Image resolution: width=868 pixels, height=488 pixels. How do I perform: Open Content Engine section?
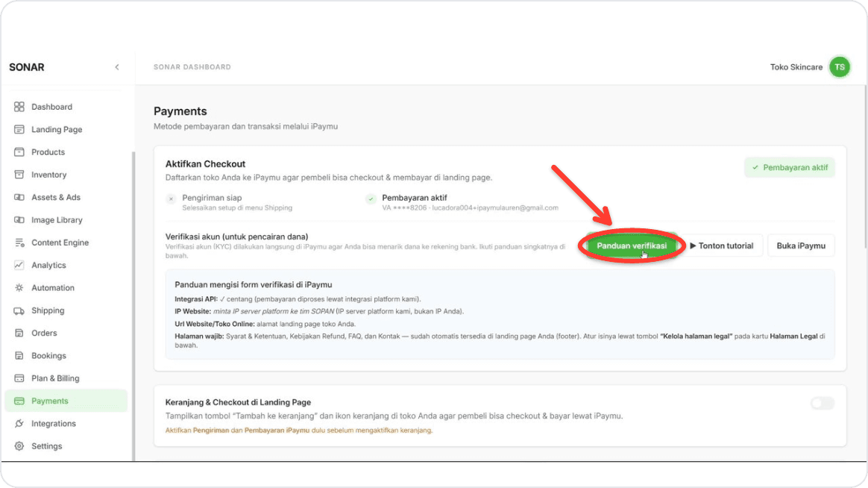click(66, 243)
